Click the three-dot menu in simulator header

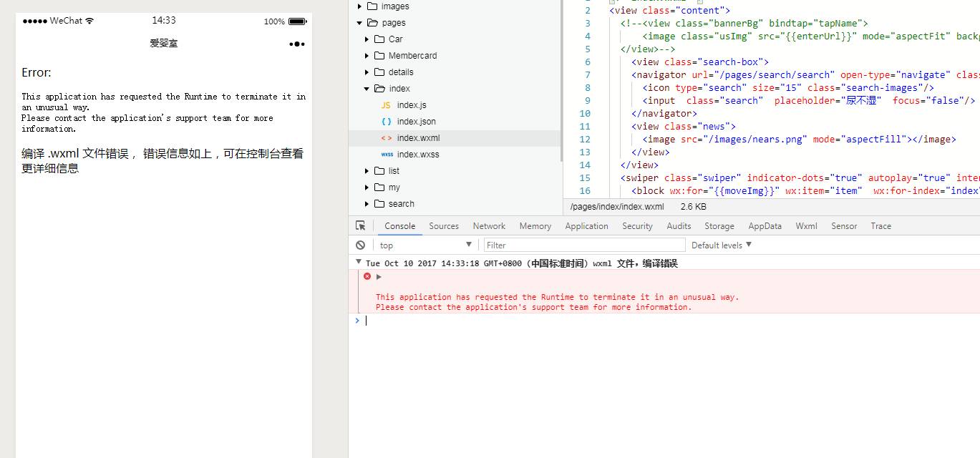tap(296, 44)
